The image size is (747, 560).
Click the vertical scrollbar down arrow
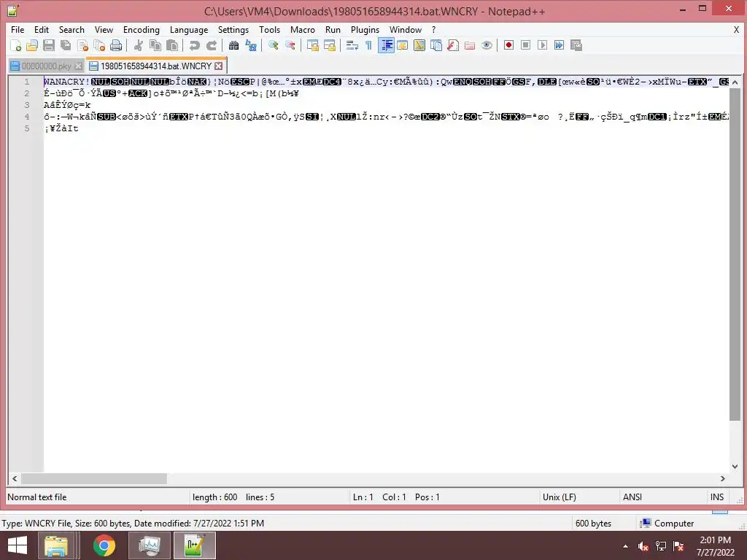pos(735,467)
